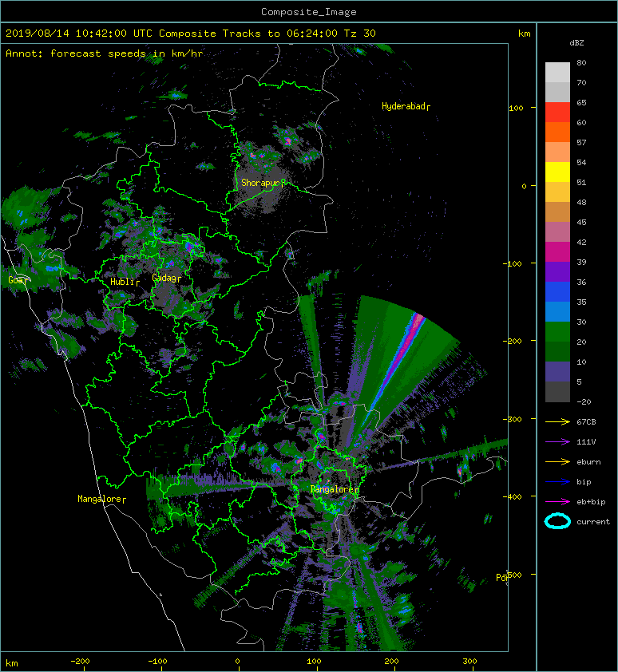This screenshot has height=672, width=618.
Task: Click the -400 tick on right km axis
Action: point(513,496)
